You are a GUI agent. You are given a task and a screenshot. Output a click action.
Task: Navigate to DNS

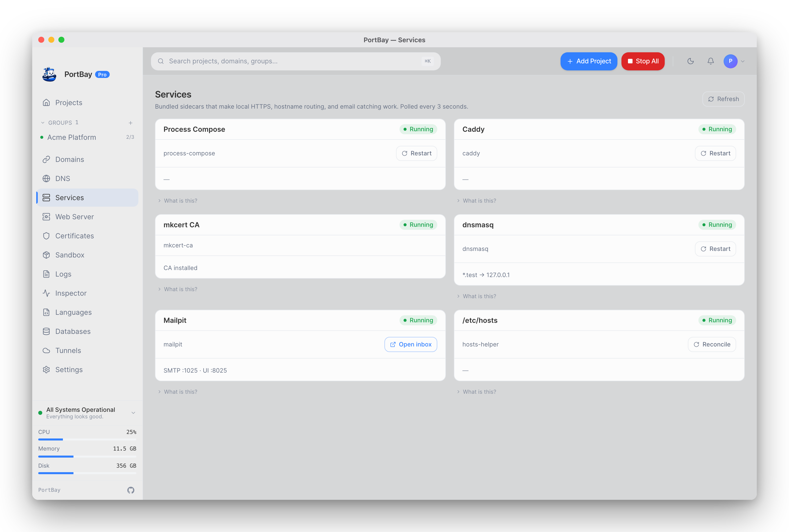(87, 179)
